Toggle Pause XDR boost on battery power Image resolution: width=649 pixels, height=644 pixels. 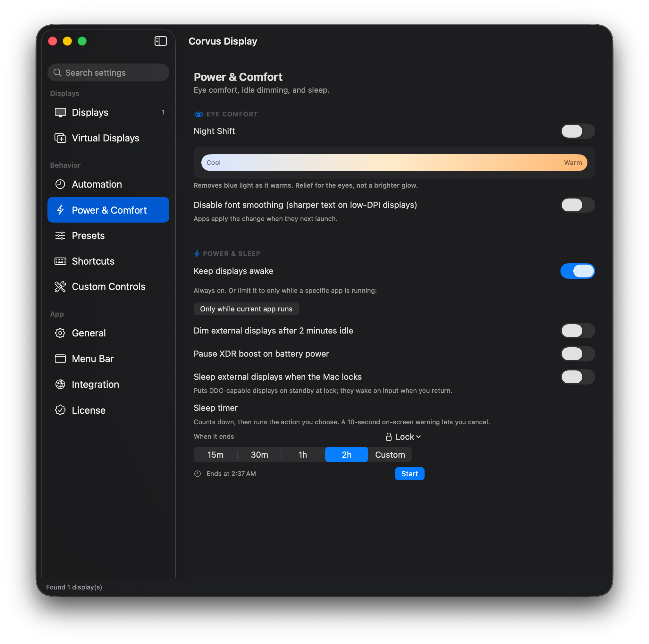(577, 354)
